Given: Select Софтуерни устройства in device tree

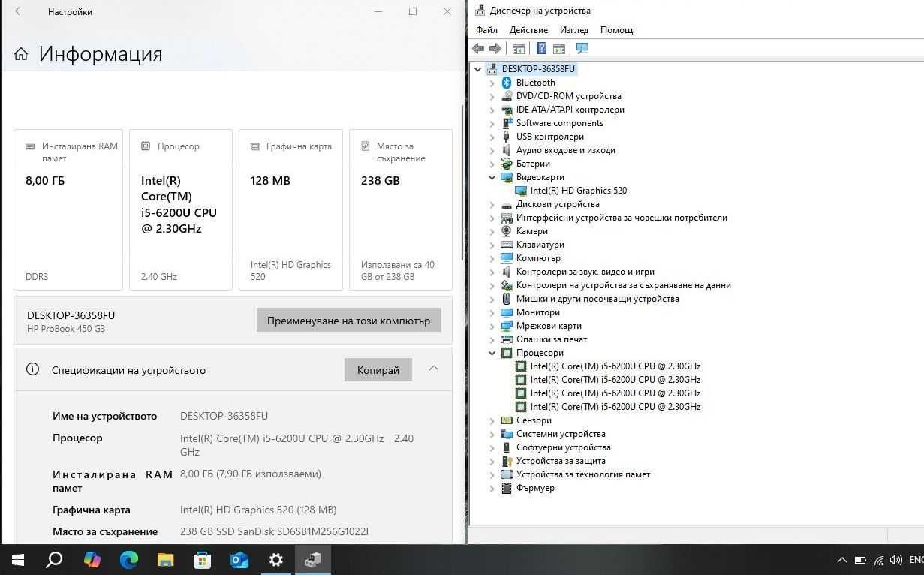Looking at the screenshot, I should 564,447.
